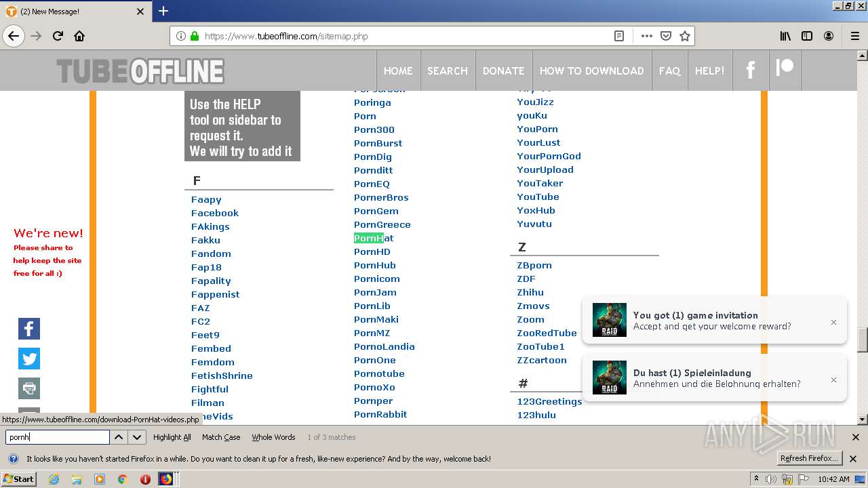Select the New Message browser tab
This screenshot has width=868, height=488.
click(x=75, y=12)
